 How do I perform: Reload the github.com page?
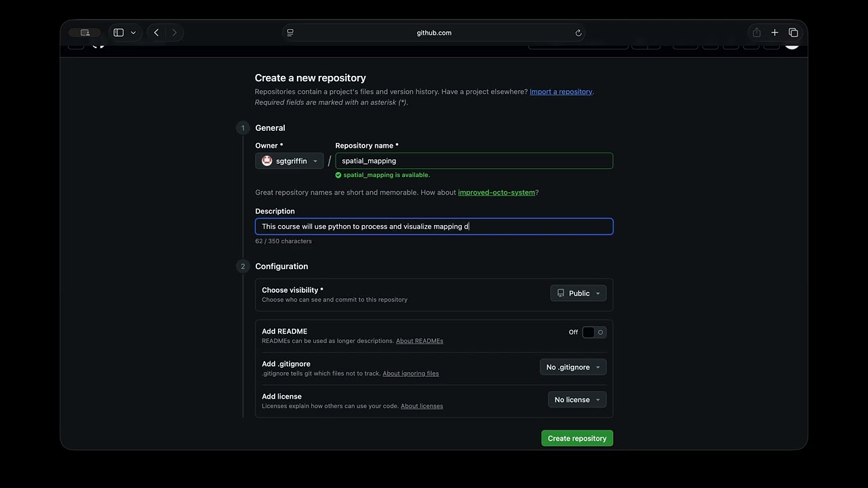click(x=578, y=33)
